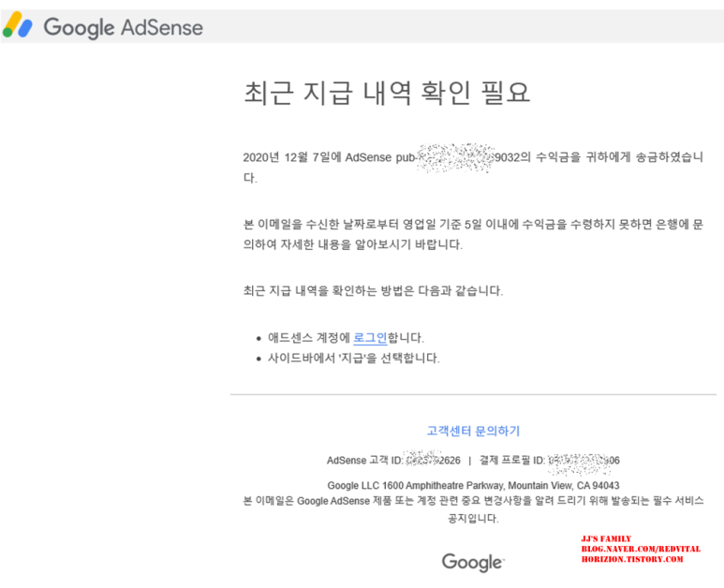Click the '결제 프로필 ID' text

[x=550, y=460]
